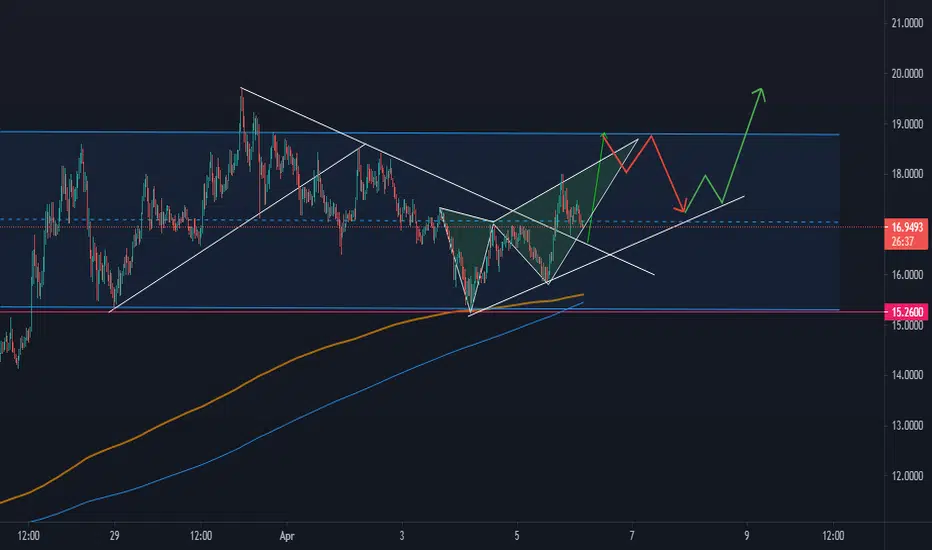Click the current price label 16.9493
The image size is (932, 550).
tap(906, 227)
